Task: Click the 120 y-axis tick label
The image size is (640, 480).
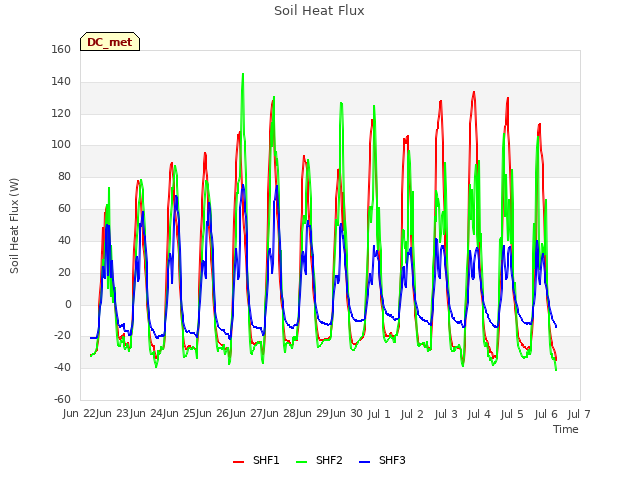Action: click(61, 113)
